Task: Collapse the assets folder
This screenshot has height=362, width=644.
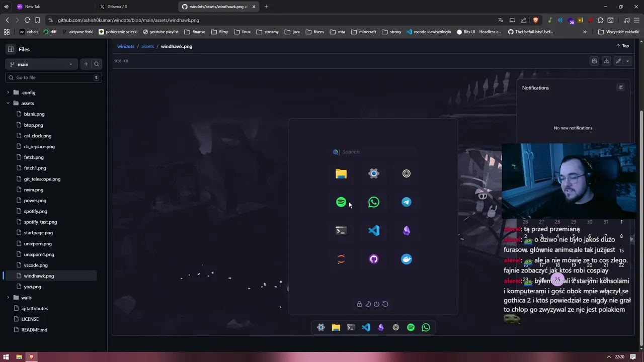Action: click(x=8, y=103)
